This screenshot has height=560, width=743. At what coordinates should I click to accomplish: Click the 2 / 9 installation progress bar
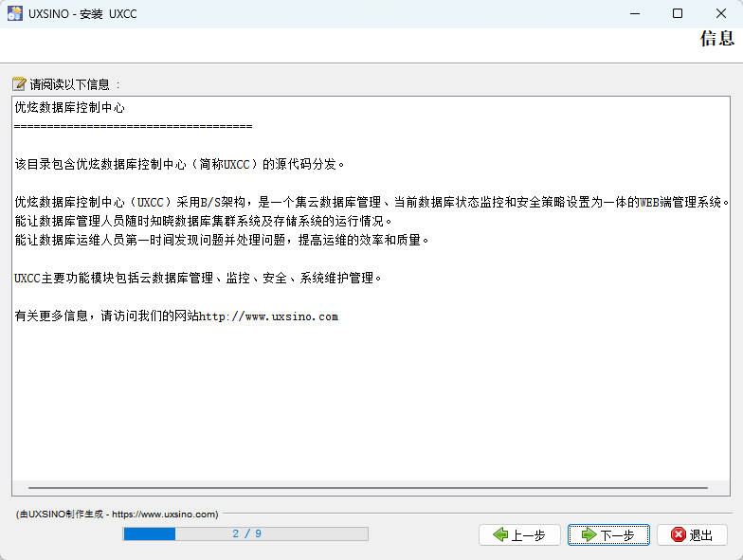coord(245,533)
